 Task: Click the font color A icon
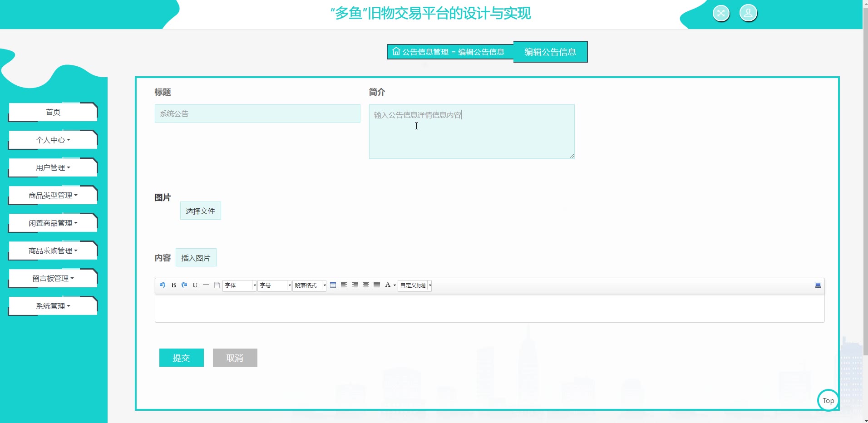[x=388, y=285]
